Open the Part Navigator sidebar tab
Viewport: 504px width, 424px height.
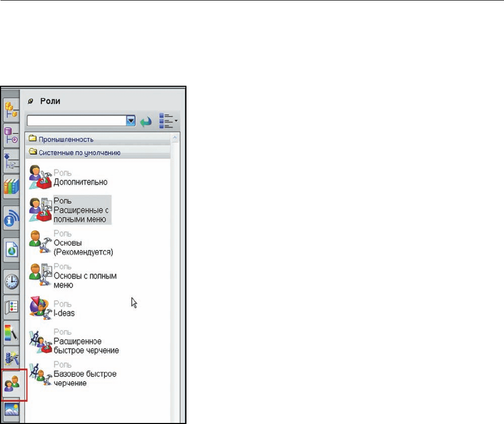(11, 161)
